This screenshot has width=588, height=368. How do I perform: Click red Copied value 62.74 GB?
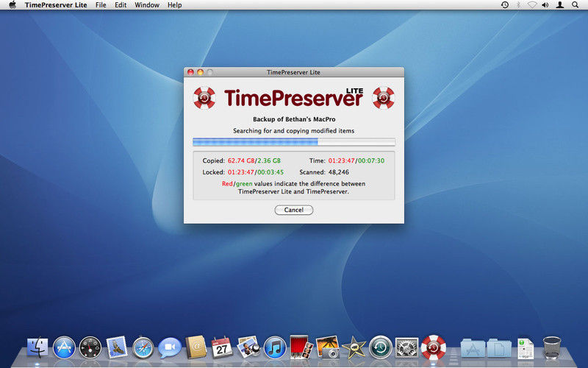tap(241, 160)
